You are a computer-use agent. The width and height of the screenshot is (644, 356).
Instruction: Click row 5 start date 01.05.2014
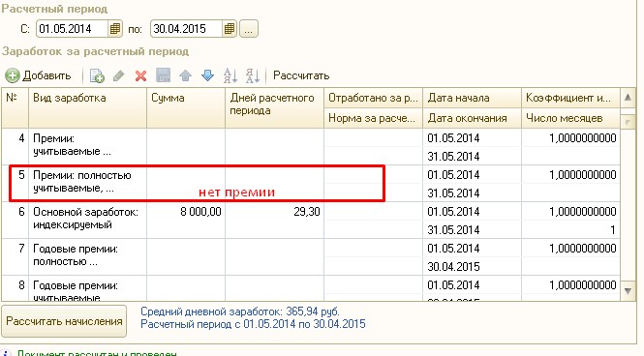click(x=472, y=175)
